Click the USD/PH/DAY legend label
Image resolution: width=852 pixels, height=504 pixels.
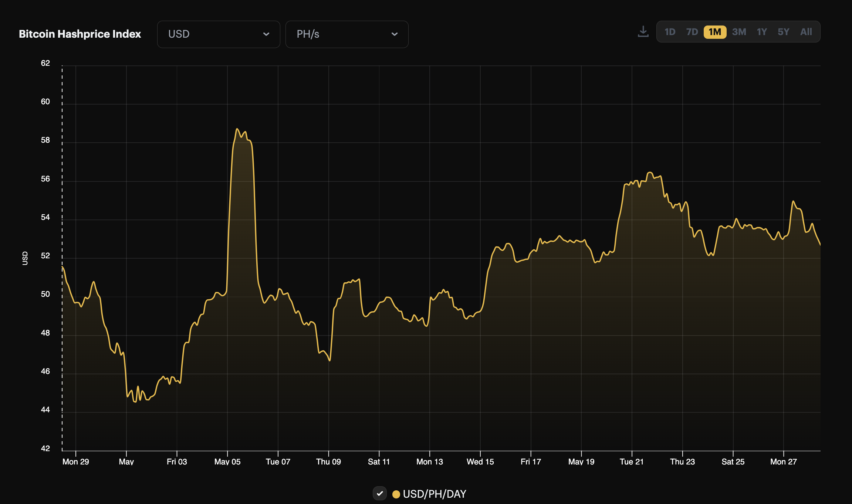[x=435, y=494]
